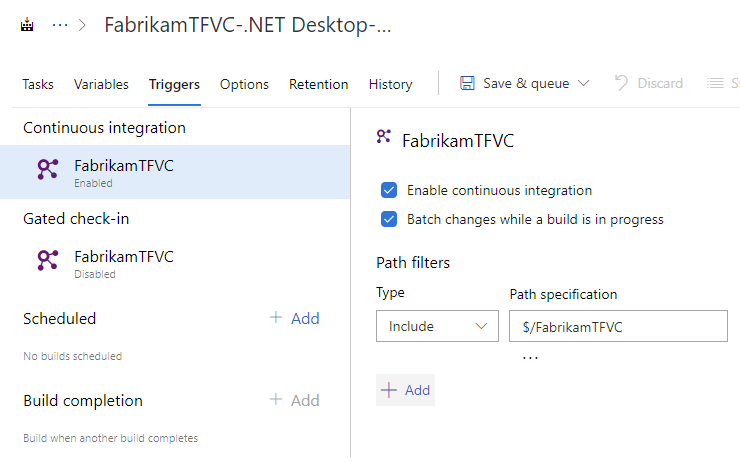Click Build when another build completes text

click(x=110, y=438)
